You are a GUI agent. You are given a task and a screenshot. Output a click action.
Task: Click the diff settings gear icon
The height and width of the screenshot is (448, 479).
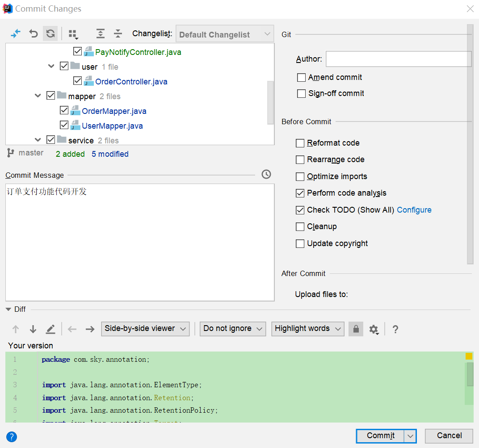tap(374, 329)
